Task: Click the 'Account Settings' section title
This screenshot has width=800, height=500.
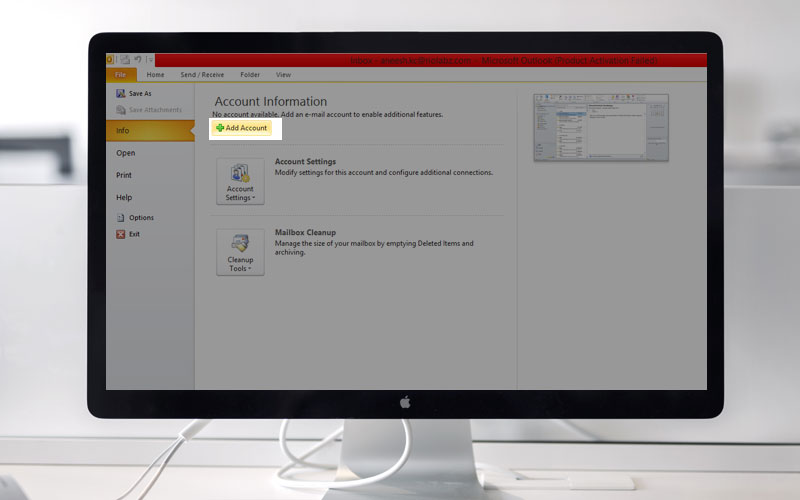Action: (306, 162)
